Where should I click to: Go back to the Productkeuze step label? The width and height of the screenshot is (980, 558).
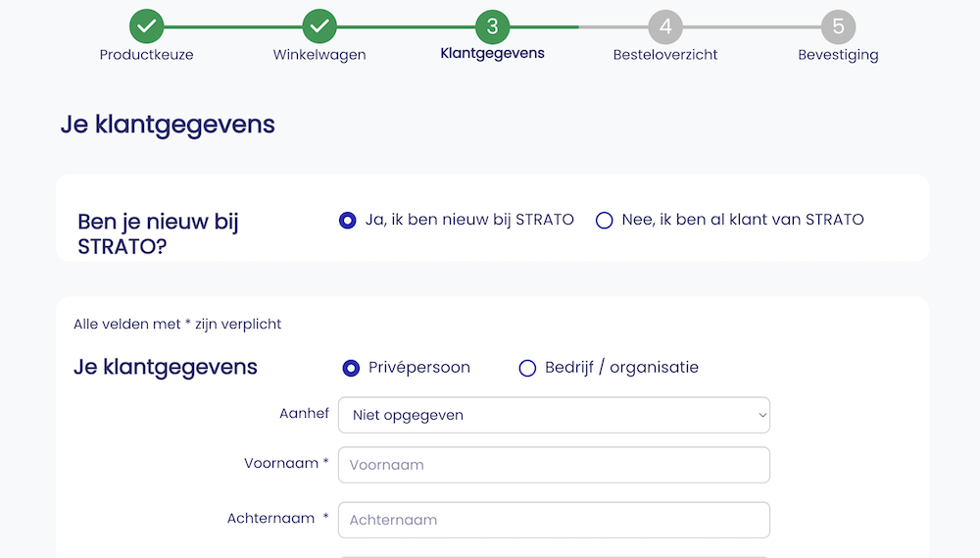tap(146, 55)
